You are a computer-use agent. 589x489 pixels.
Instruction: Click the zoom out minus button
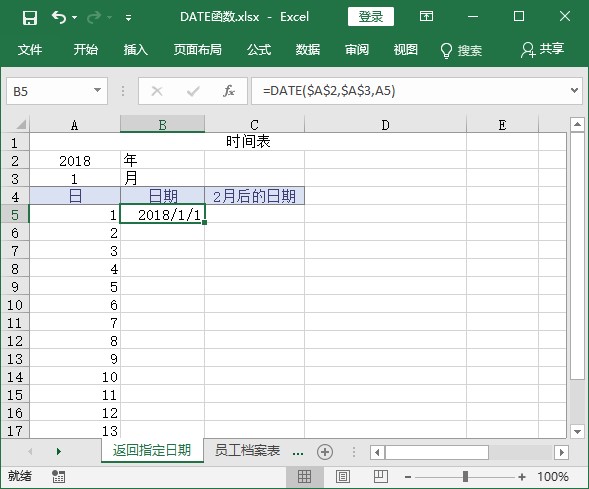[408, 477]
